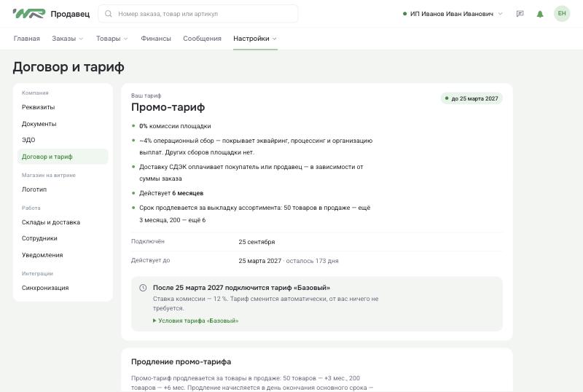Click the Работа section label
583x392 pixels.
point(31,208)
